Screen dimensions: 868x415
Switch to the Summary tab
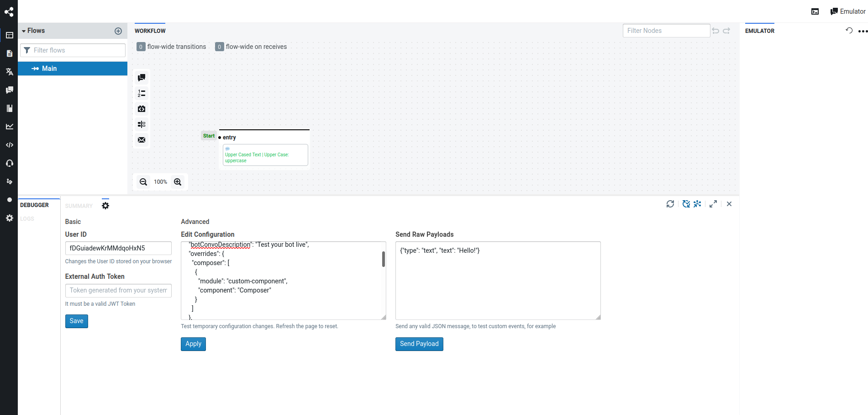tap(79, 206)
